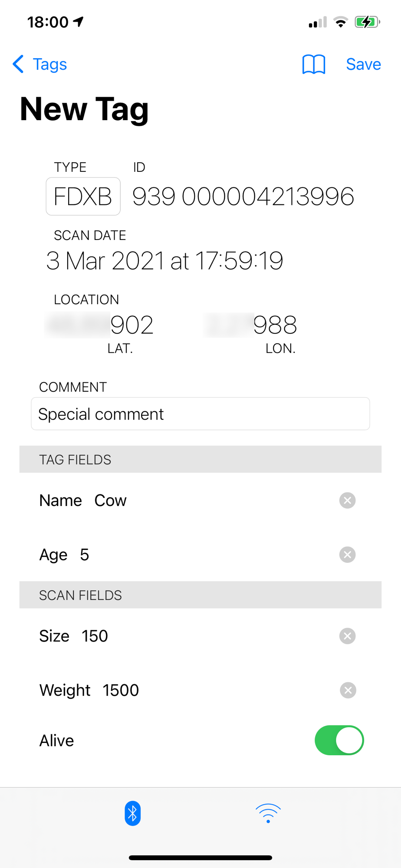Screen dimensions: 401x868
Task: Open the book icon in navigation bar
Action: point(313,65)
